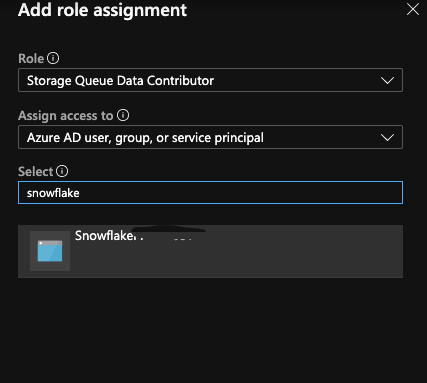Expand the Assign access to dropdown
The image size is (427, 383).
point(210,137)
